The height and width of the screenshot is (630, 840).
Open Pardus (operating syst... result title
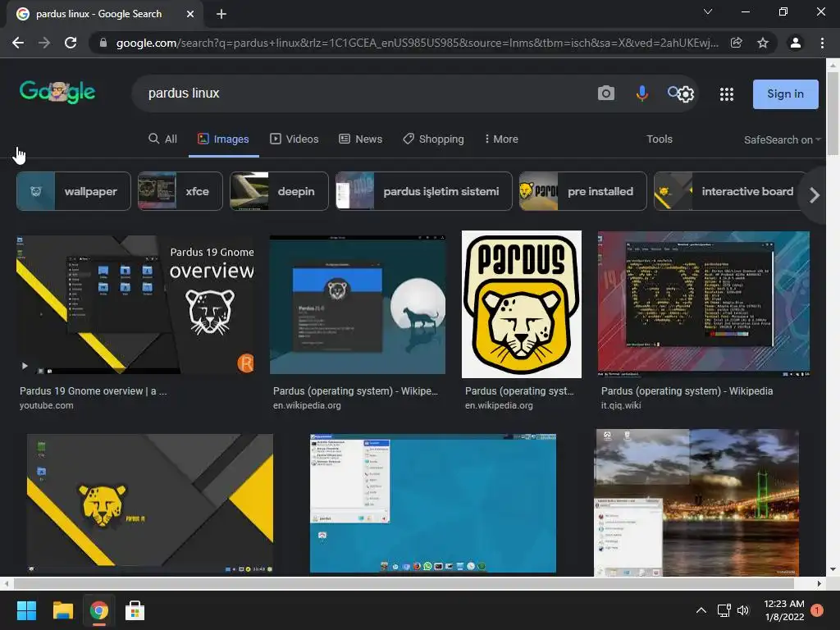coord(519,391)
